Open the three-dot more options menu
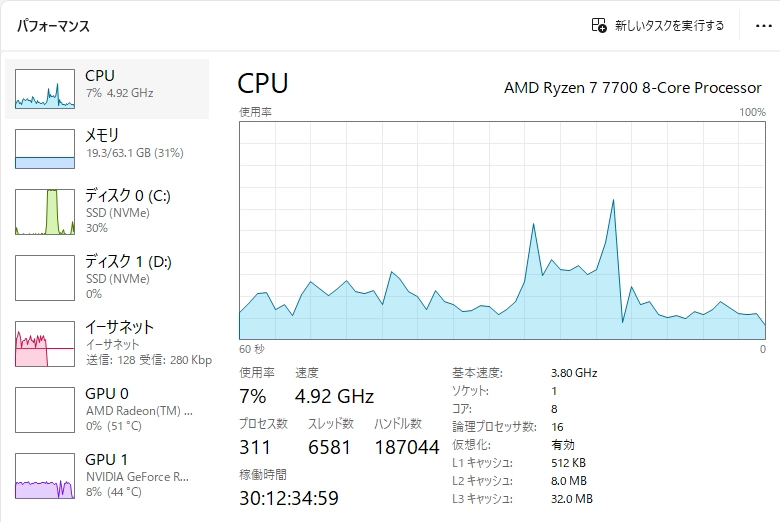780x522 pixels. coord(763,26)
